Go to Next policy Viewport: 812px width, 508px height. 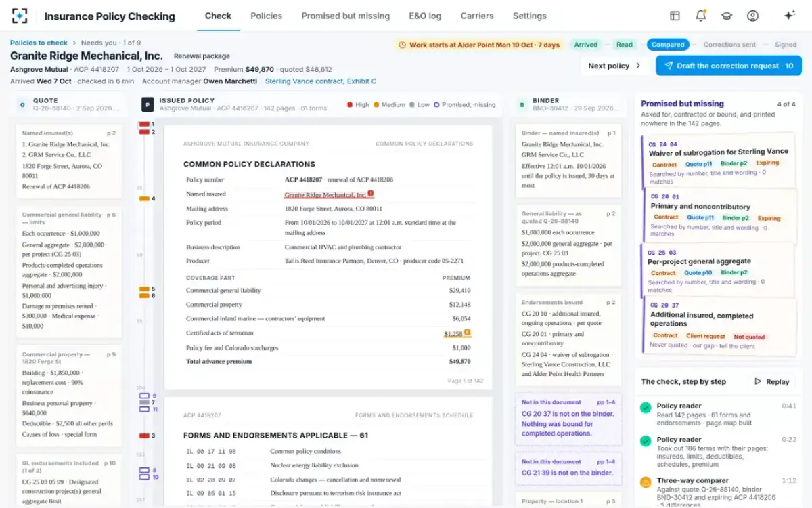(x=614, y=66)
